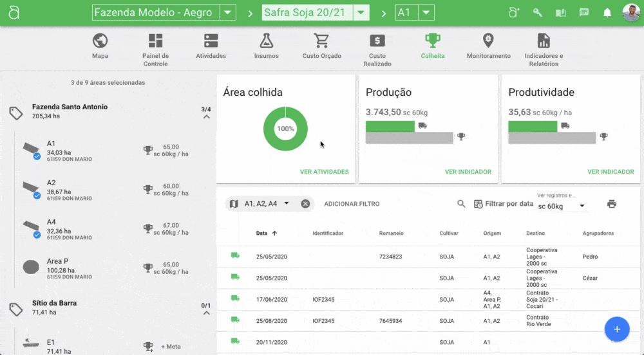Open the Monitoramento location pin icon
Viewport: 644px width, 355px height.
point(488,41)
